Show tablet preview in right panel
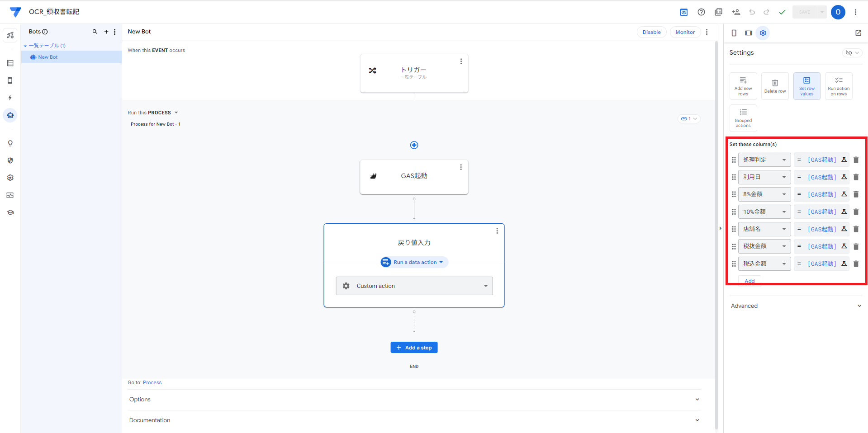This screenshot has width=868, height=433. 749,33
